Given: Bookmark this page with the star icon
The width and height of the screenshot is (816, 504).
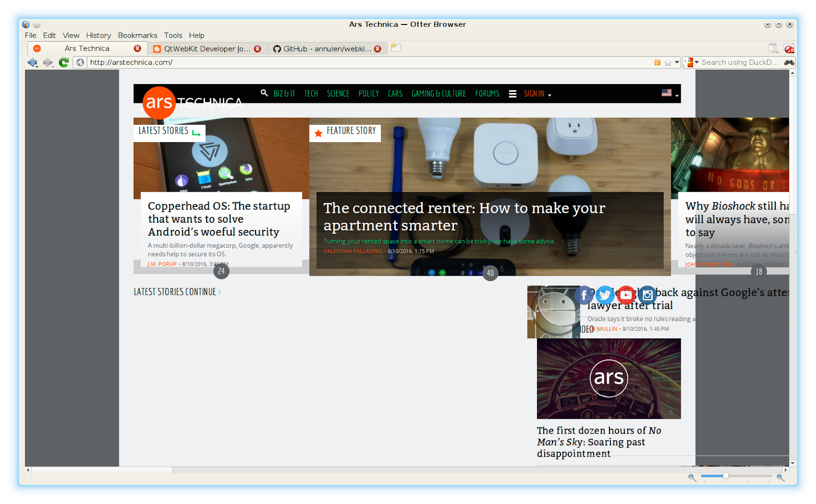Looking at the screenshot, I should [x=668, y=62].
